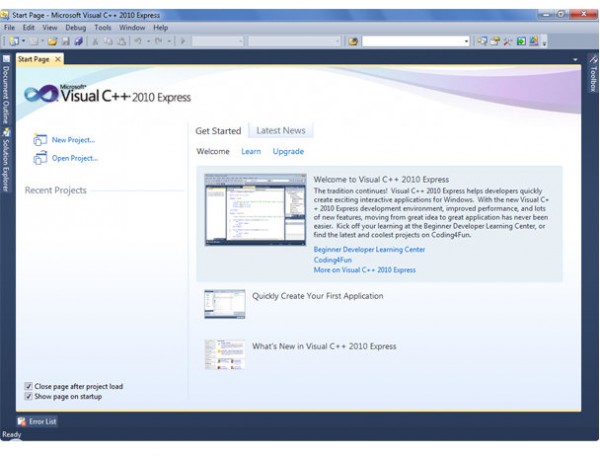Click the Start Debugging play icon

(x=183, y=41)
